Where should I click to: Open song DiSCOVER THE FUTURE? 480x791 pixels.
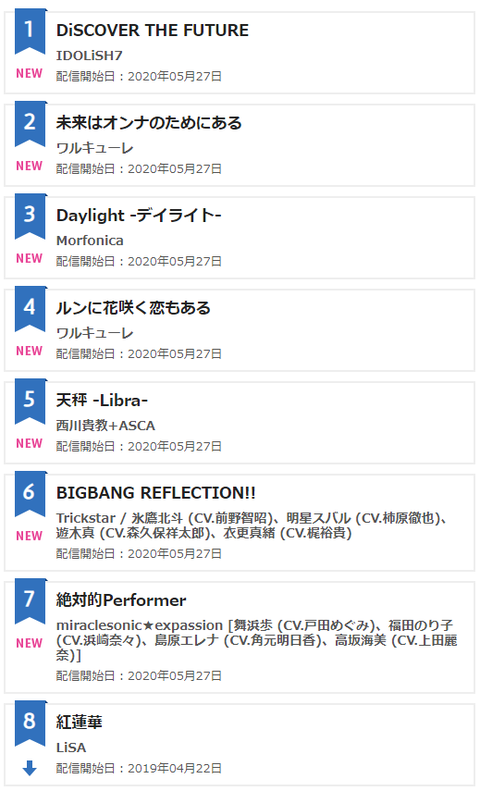coord(152,30)
